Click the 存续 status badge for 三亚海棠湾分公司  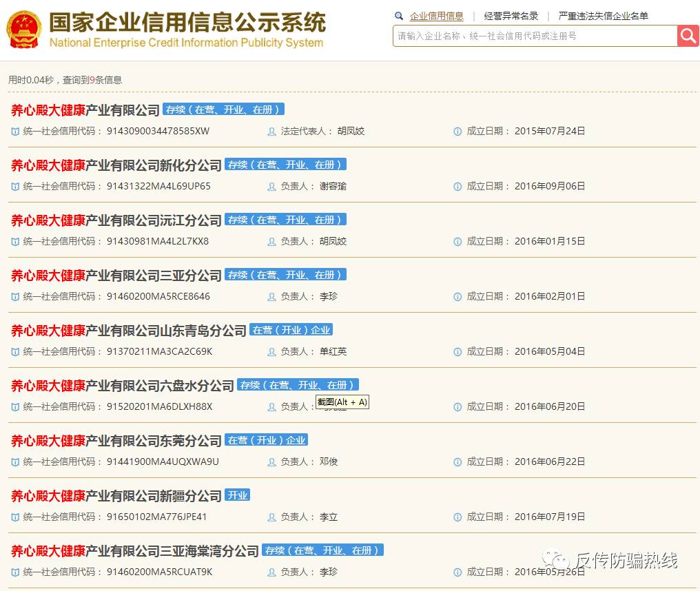pos(322,550)
